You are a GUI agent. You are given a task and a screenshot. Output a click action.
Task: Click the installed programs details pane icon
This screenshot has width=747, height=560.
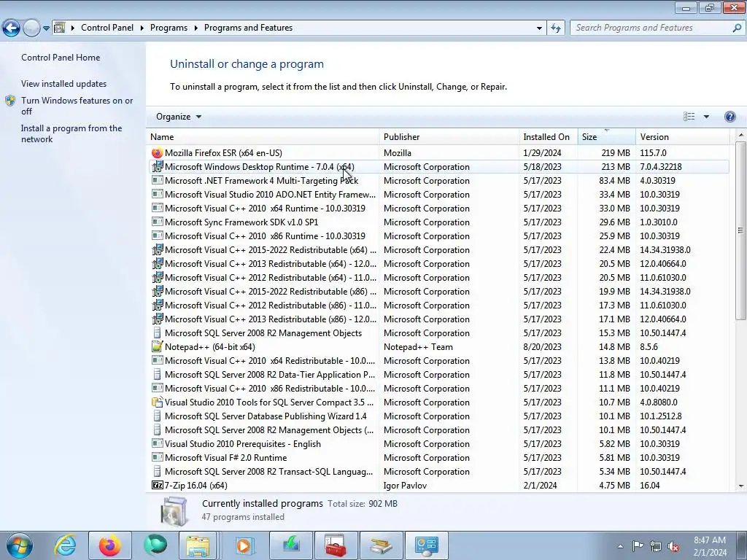[174, 511]
